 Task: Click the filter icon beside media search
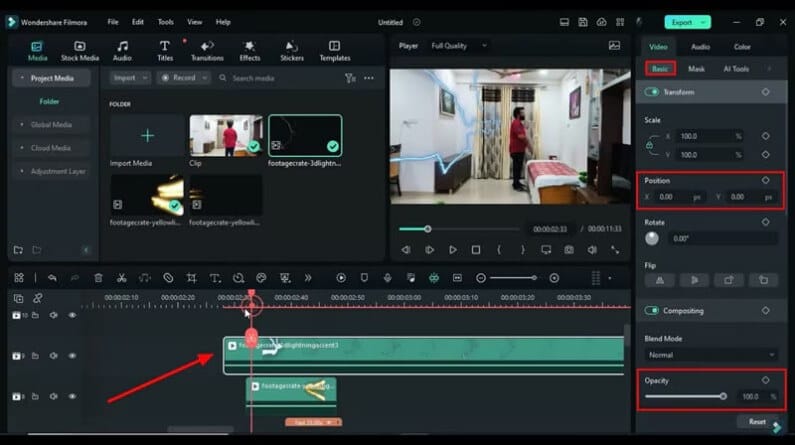pos(349,78)
